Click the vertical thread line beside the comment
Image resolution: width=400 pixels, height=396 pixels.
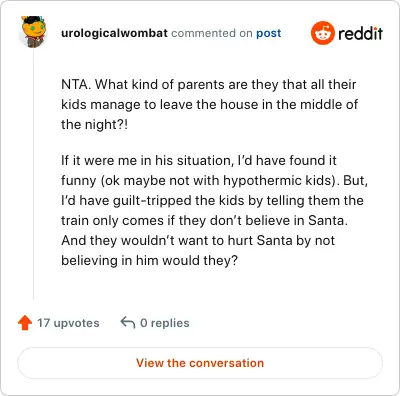[x=33, y=173]
